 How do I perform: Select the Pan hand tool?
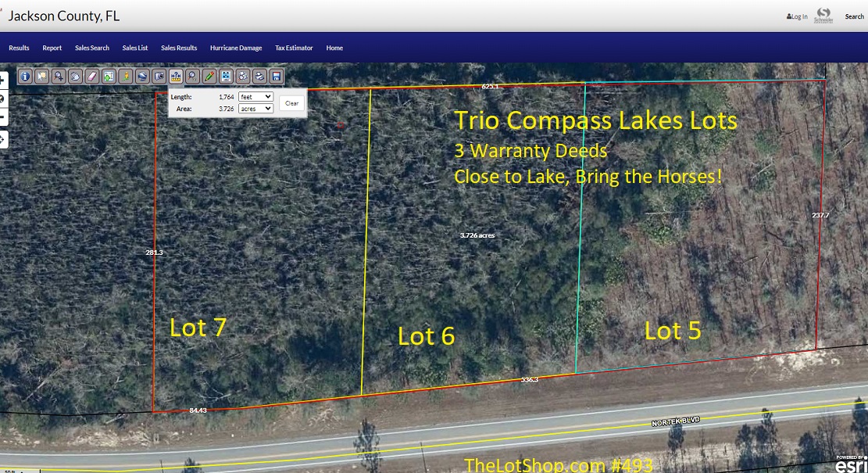pyautogui.click(x=75, y=77)
